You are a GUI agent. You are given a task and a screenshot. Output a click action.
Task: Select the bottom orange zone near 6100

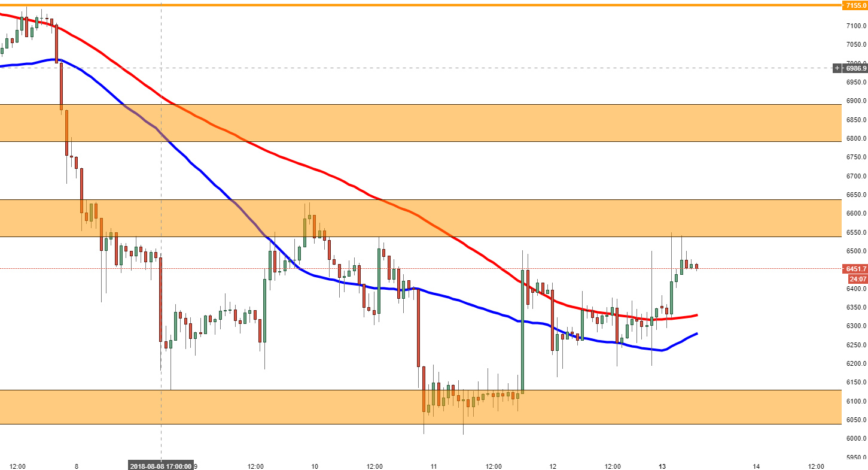coord(239,407)
